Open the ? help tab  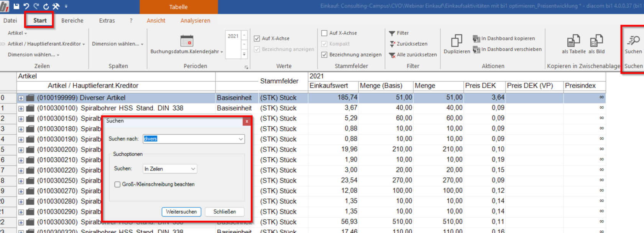click(x=131, y=21)
